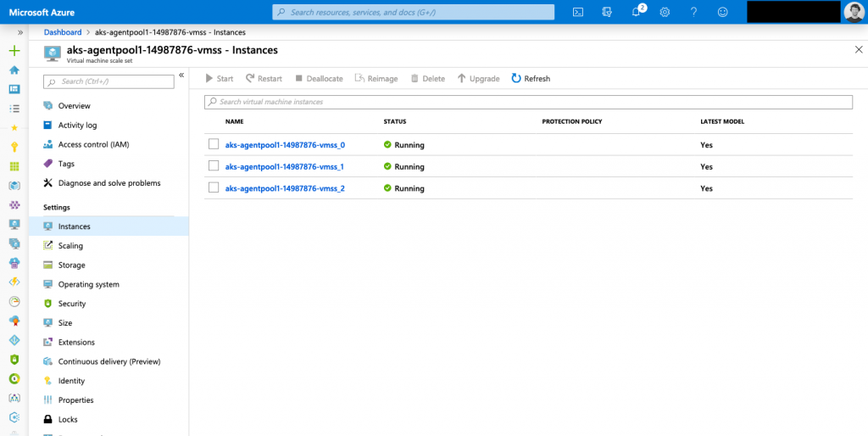Open the Dashboard breadcrumb link
868x436 pixels.
tap(62, 32)
